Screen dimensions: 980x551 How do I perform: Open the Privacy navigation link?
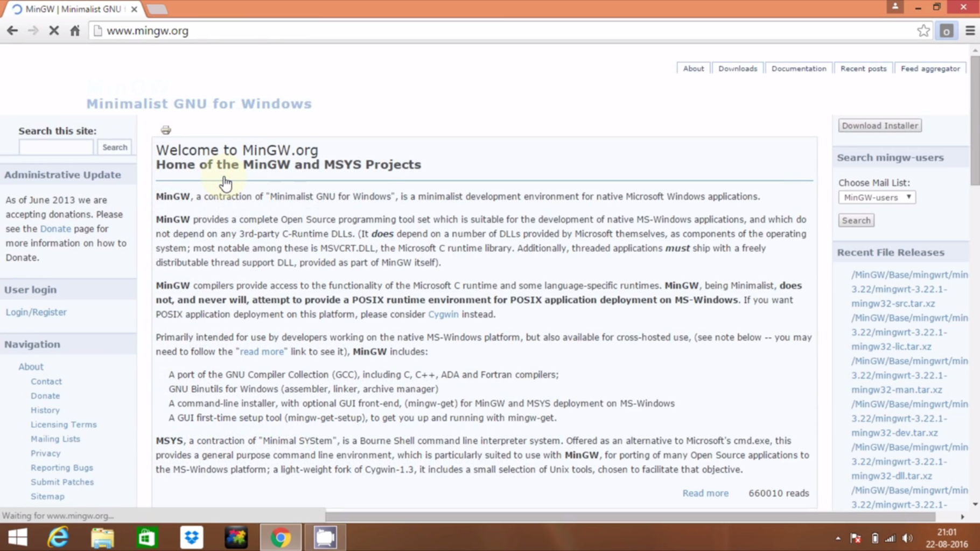[46, 453]
